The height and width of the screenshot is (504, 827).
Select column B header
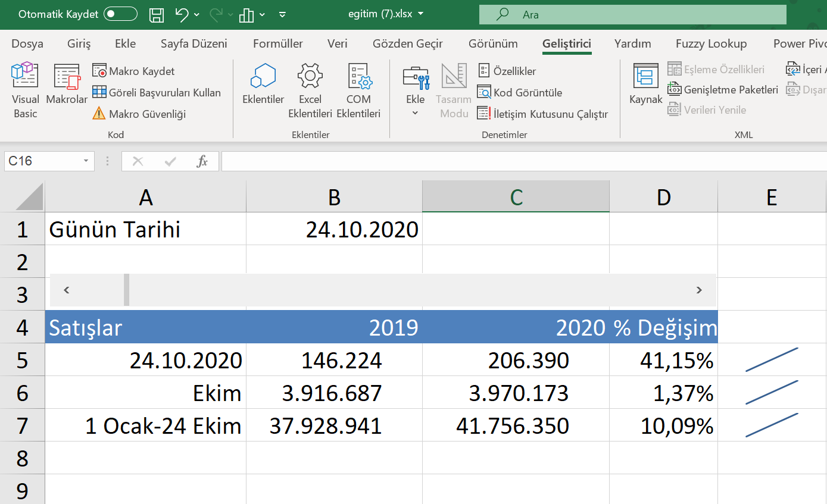pyautogui.click(x=335, y=197)
